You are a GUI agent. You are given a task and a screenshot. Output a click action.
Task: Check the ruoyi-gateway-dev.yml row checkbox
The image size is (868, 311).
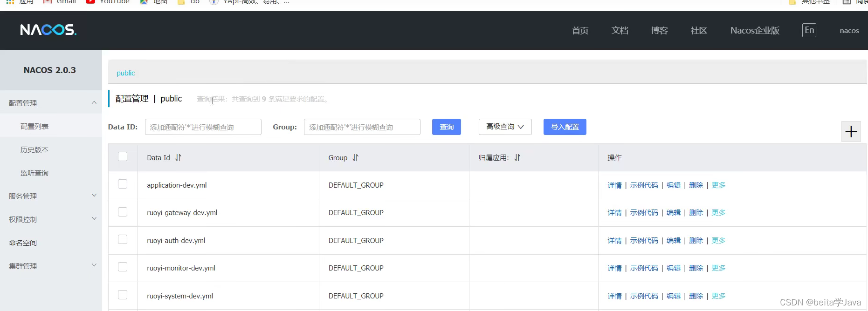click(x=123, y=212)
